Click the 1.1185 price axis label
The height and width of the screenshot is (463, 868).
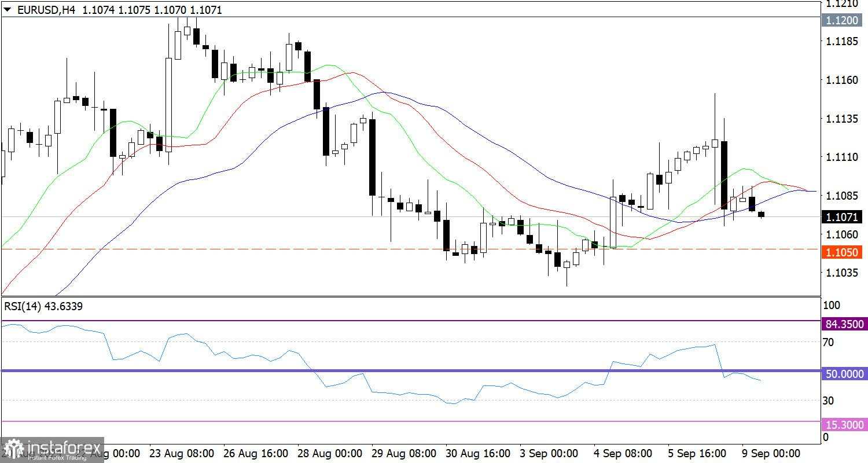pos(842,42)
